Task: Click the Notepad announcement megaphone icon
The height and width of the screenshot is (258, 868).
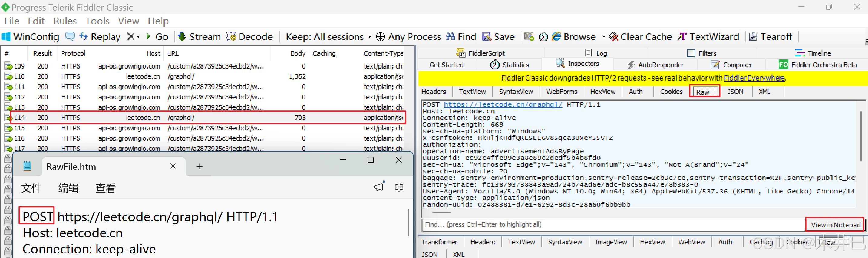Action: coord(379,187)
